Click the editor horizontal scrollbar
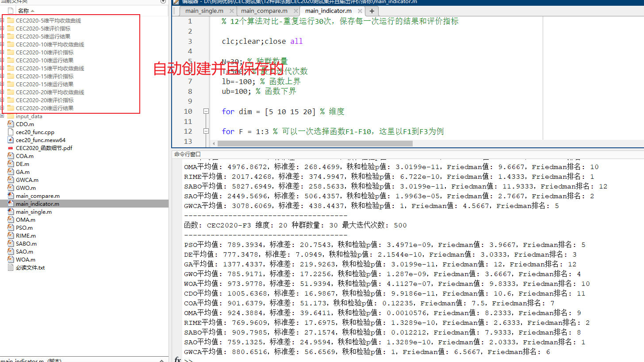 (310, 143)
